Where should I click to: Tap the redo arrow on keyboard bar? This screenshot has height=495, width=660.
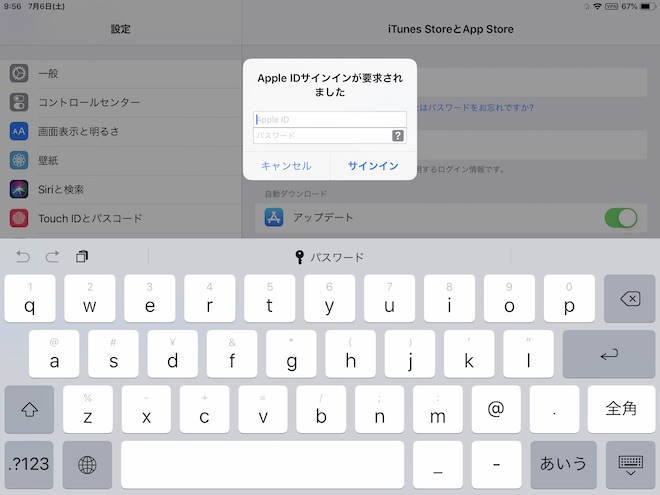52,256
